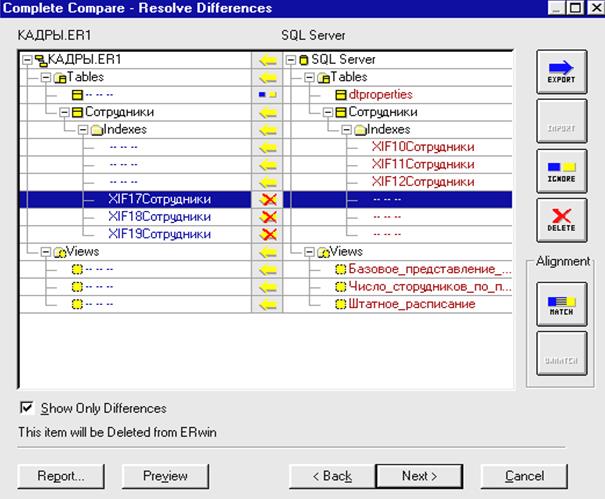
Task: Collapse the right Views node
Action: point(309,252)
